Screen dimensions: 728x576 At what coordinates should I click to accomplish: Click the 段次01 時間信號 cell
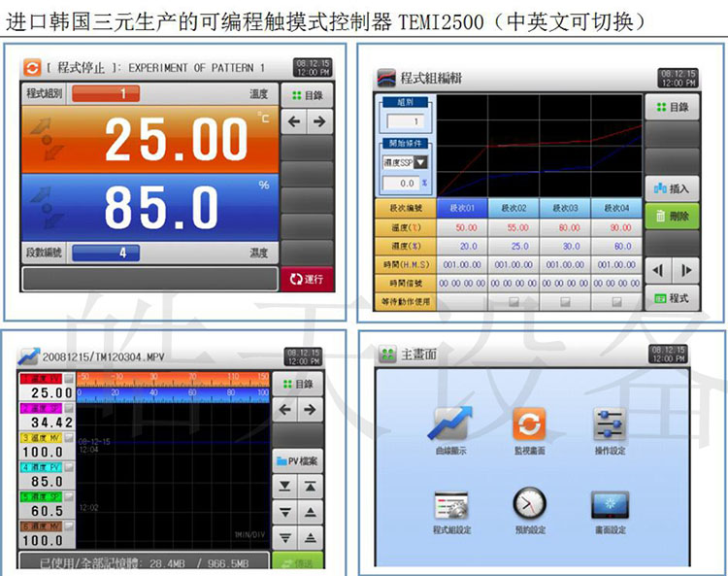coord(462,284)
